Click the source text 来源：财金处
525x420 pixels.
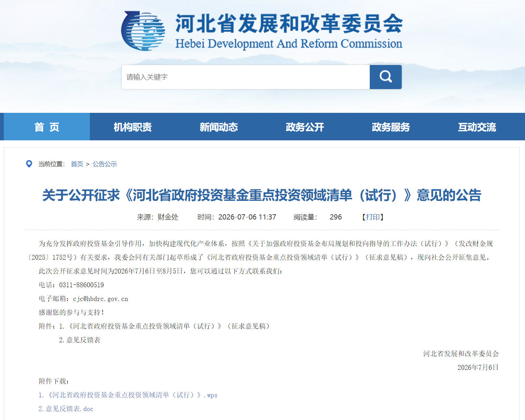158,217
